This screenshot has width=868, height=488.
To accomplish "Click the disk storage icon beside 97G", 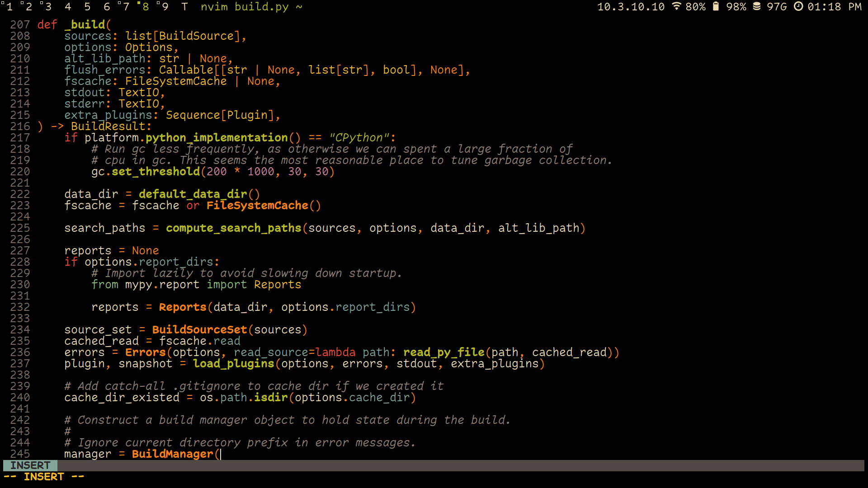I will coord(758,7).
